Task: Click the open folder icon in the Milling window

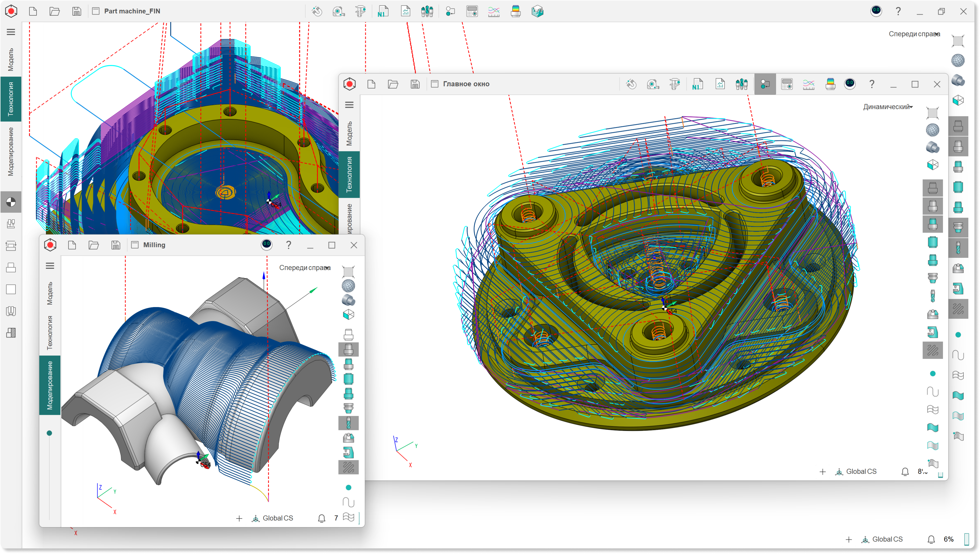Action: pos(94,245)
